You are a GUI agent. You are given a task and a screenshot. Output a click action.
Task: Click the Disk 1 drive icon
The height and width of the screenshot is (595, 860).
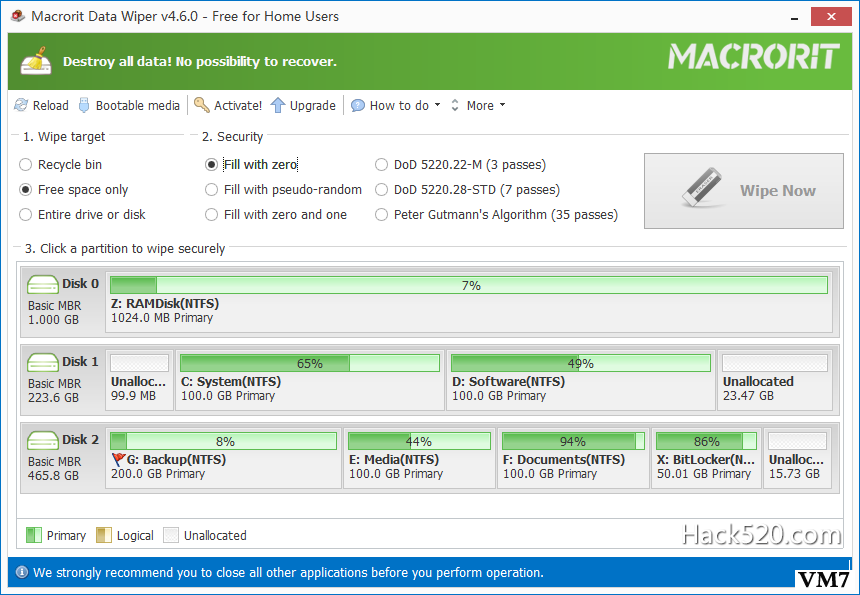coord(43,362)
